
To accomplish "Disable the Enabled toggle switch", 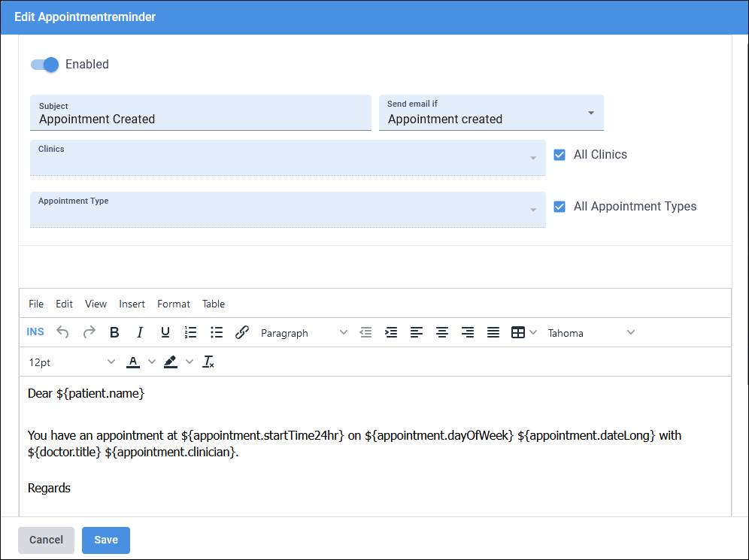I will [x=44, y=65].
